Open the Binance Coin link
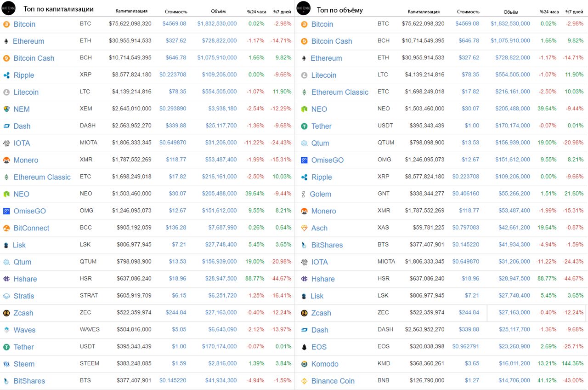Viewport: 588px width, 390px height. point(333,381)
